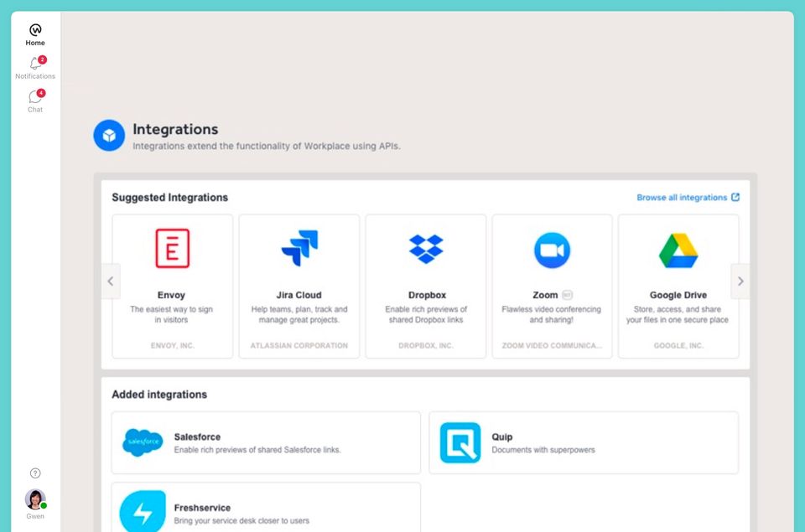Open the Jira Cloud card title

pos(299,295)
